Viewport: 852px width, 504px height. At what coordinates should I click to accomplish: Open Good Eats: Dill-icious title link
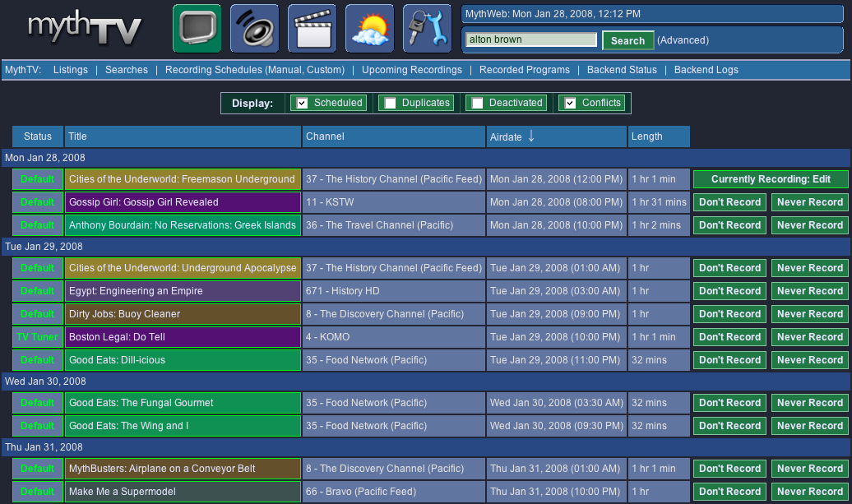point(117,360)
